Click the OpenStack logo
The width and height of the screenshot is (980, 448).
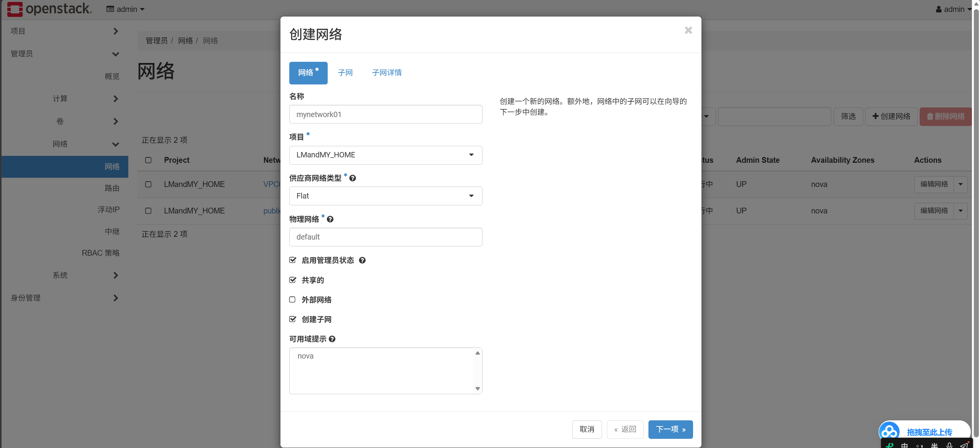(x=50, y=9)
